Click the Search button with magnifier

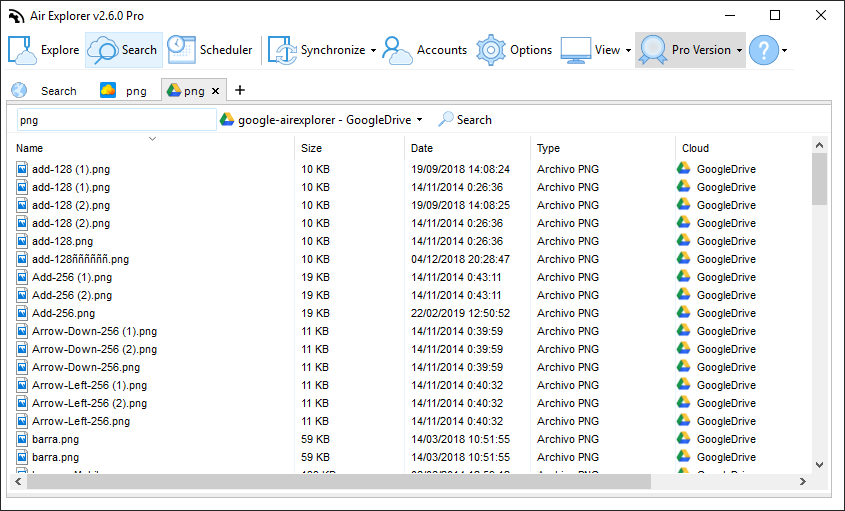[465, 120]
